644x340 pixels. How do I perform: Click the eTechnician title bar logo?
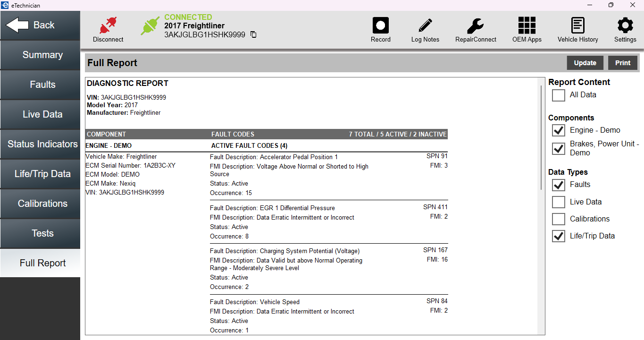pyautogui.click(x=5, y=5)
